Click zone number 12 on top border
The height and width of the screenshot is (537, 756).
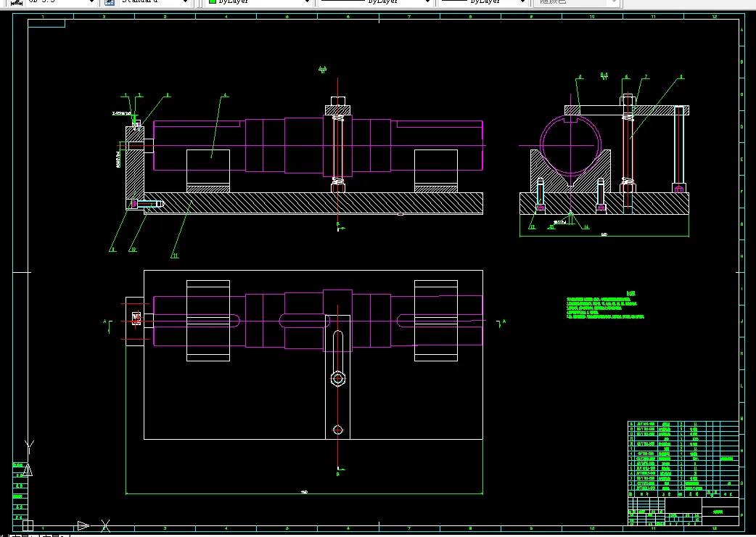coord(714,17)
